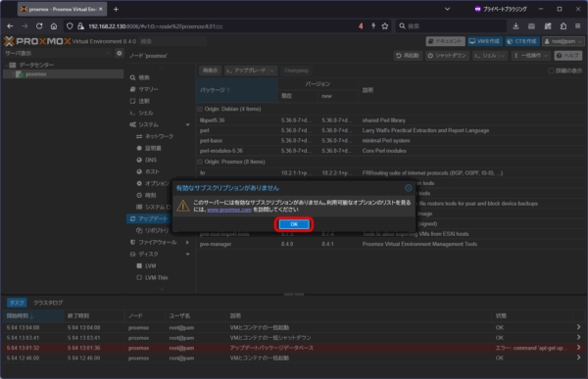Click the CTを作成 create CT button
The width and height of the screenshot is (588, 379).
click(x=522, y=41)
